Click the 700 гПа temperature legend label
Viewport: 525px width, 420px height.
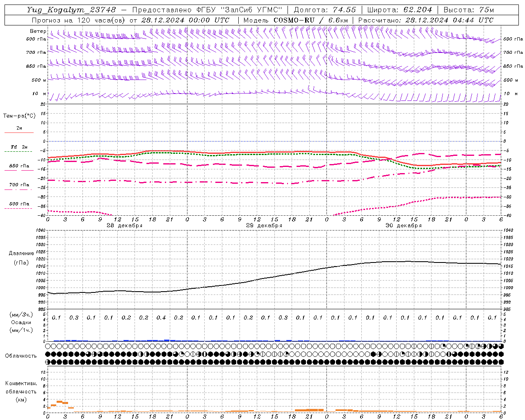[19, 185]
